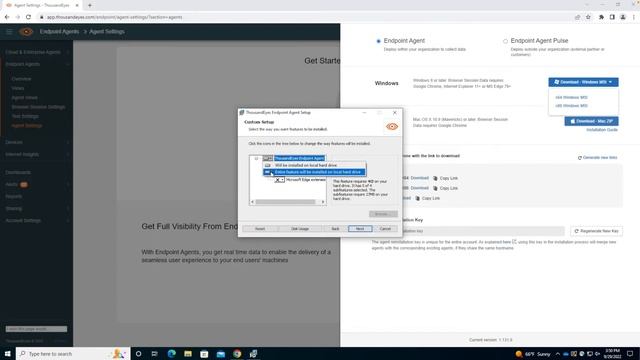Select the Endpoint Agent radio option
640x360 pixels.
click(x=378, y=41)
